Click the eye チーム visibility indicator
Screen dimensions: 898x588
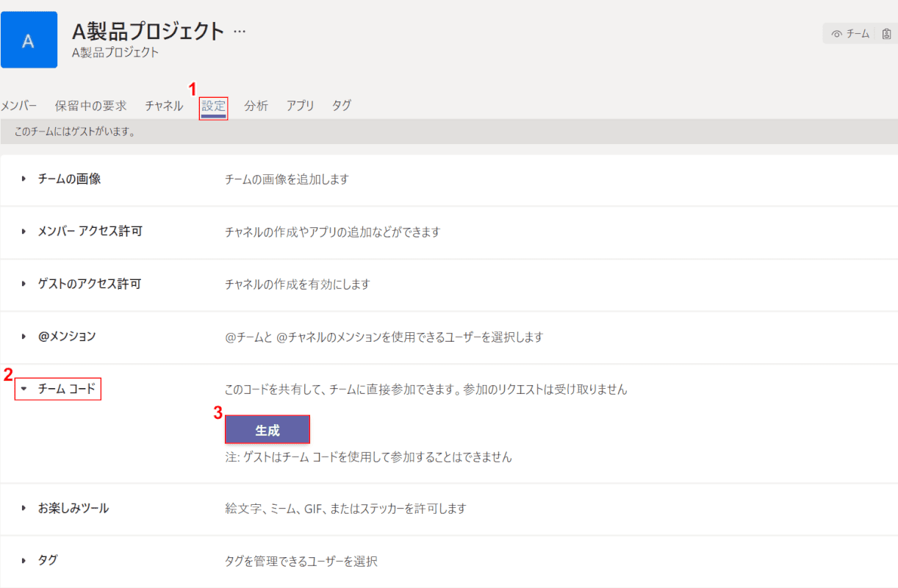point(849,33)
